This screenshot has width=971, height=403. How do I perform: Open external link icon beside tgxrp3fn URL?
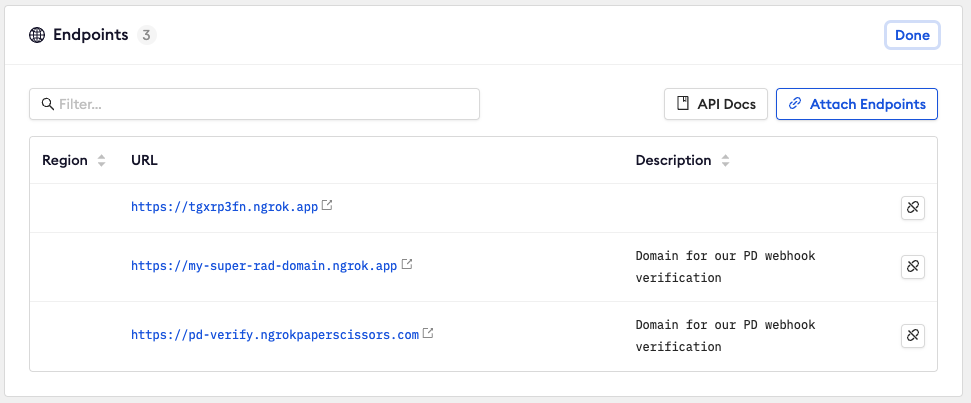[x=327, y=207]
